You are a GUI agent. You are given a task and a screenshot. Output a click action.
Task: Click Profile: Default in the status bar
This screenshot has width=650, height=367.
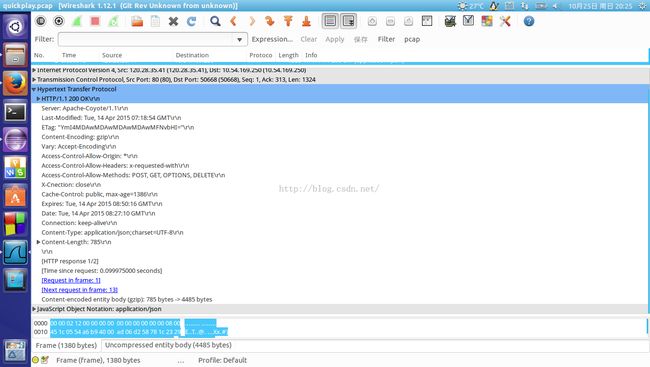click(x=222, y=360)
